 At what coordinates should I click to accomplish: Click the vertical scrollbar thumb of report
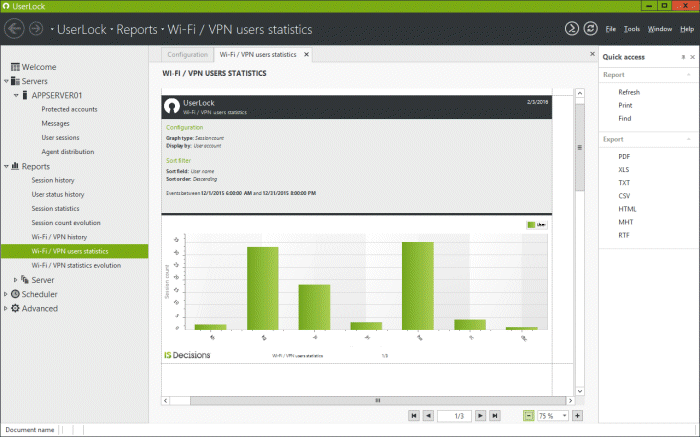579,147
